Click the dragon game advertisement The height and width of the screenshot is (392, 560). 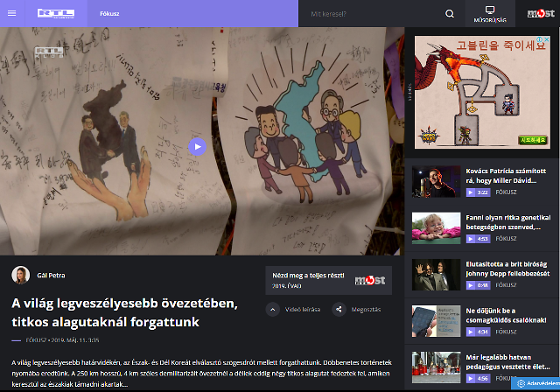482,92
